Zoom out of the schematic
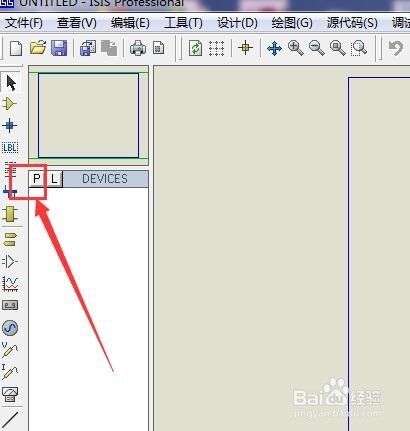Screen dimensions: 410x431 click(317, 48)
